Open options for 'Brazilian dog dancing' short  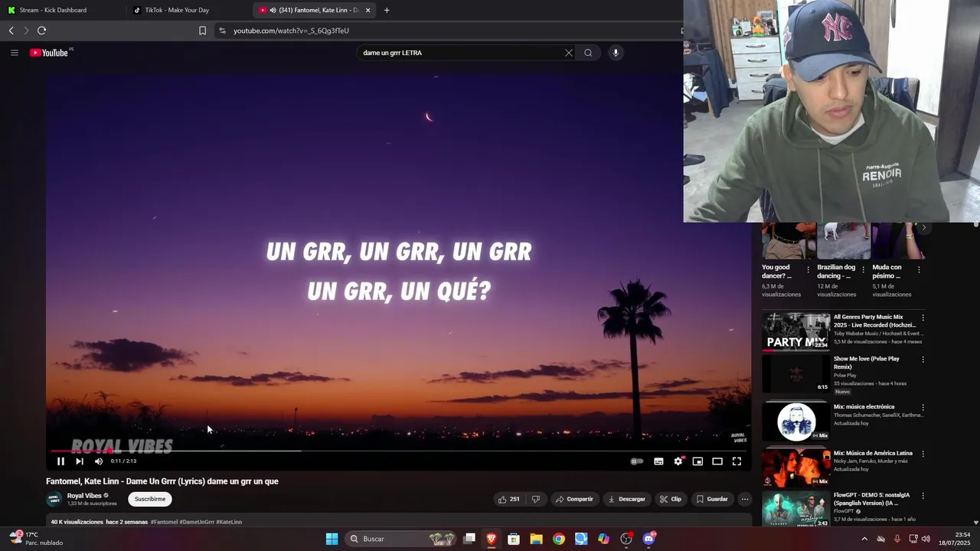(x=864, y=269)
